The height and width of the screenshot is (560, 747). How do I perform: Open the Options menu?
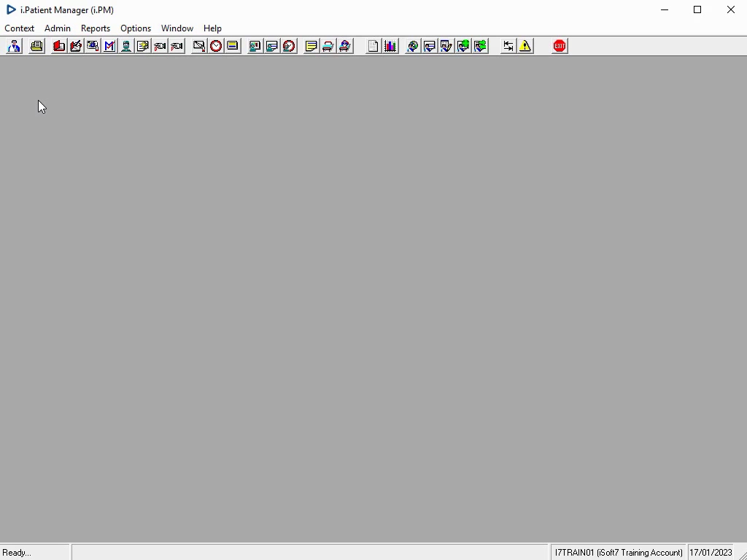coord(136,28)
